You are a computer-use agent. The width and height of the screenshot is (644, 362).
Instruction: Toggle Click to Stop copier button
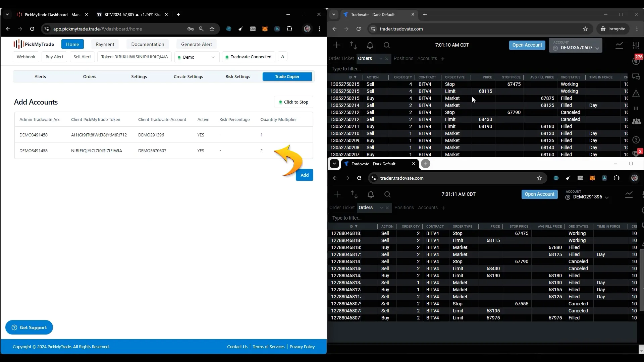pos(294,102)
